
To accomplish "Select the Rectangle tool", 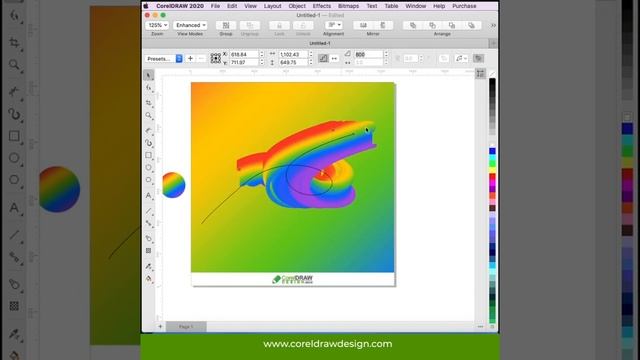I will [x=149, y=156].
